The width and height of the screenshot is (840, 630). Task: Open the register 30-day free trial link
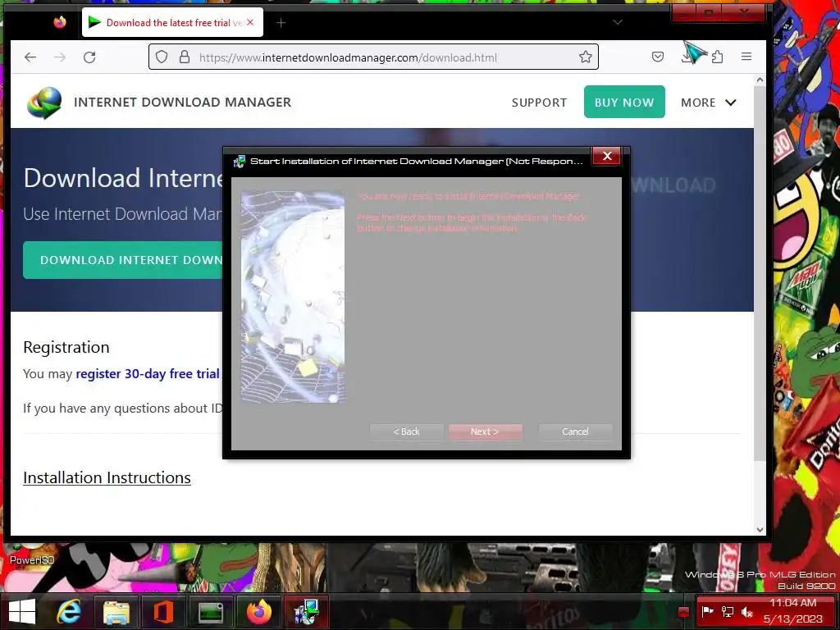point(148,373)
